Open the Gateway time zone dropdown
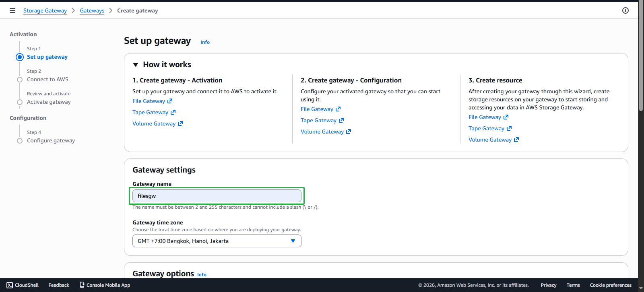The image size is (644, 292). tap(217, 241)
